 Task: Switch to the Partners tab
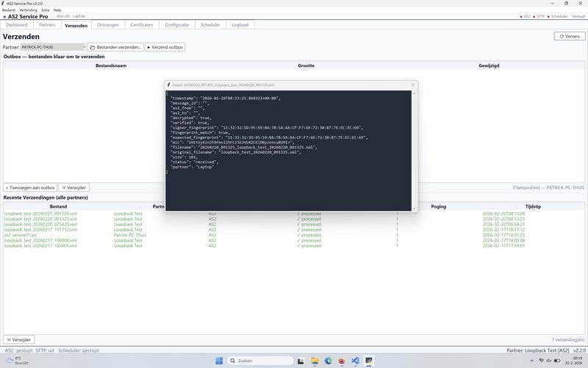47,25
